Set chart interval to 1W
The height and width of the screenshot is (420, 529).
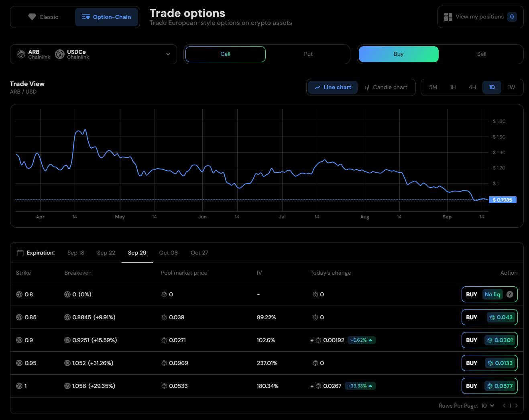coord(511,88)
